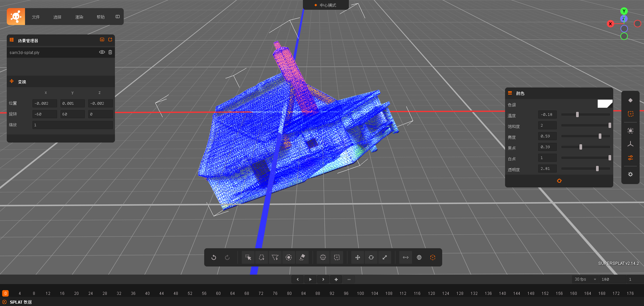Screen dimensions: 644x306
Task: Activate the rotate tool
Action: coord(371,257)
